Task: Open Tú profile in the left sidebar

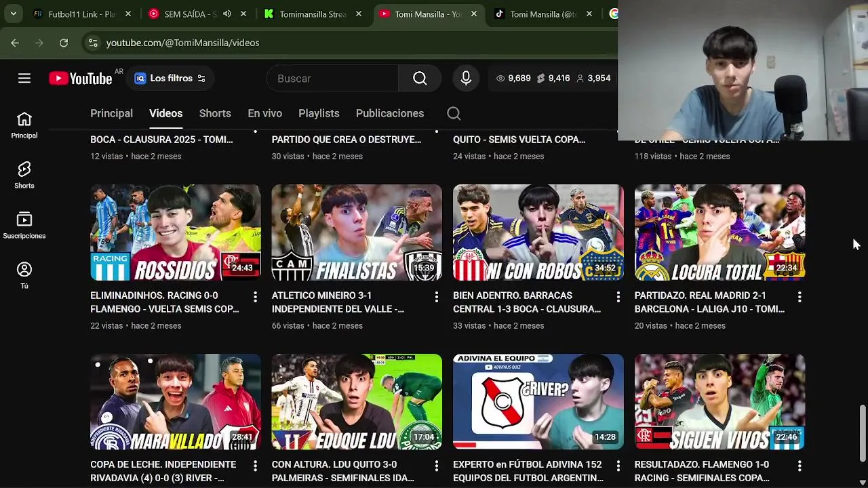Action: click(x=24, y=276)
